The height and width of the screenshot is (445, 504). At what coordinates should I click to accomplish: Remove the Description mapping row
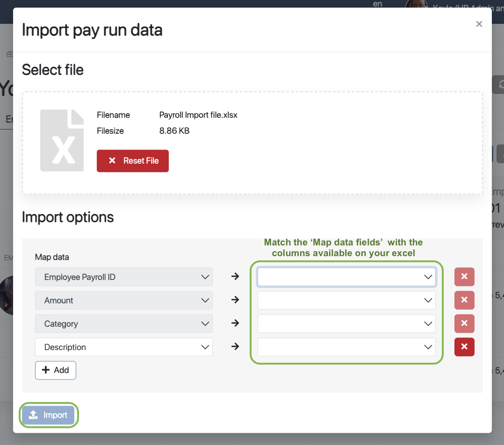(x=464, y=347)
